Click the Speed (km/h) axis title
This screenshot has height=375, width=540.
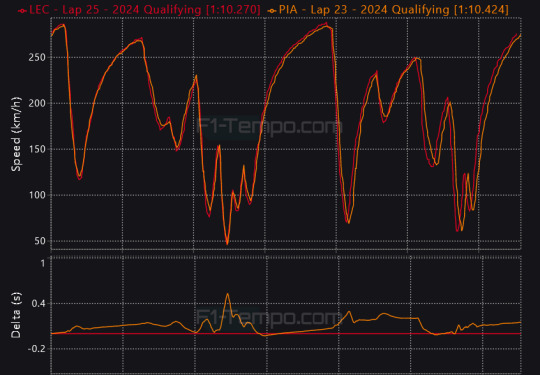[x=16, y=134]
